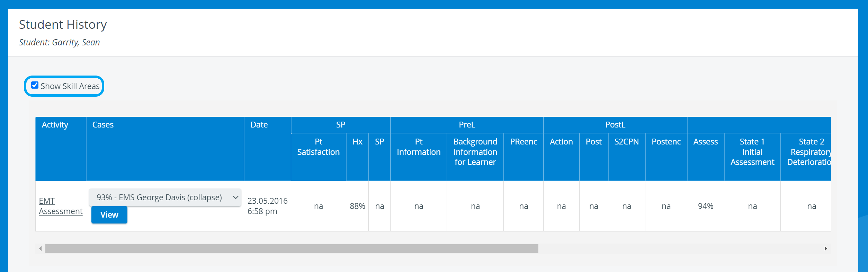Click the dropdown chevron in Cases cell
This screenshot has height=272, width=868.
pyautogui.click(x=236, y=198)
